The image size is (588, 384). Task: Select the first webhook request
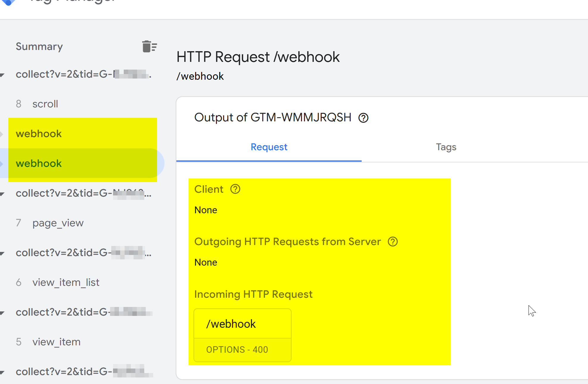[39, 134]
